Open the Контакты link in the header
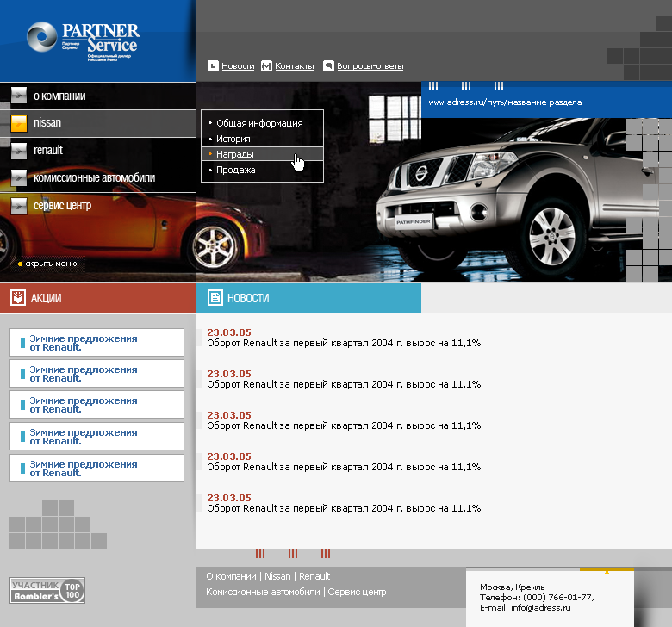Image resolution: width=672 pixels, height=627 pixels. pyautogui.click(x=295, y=66)
